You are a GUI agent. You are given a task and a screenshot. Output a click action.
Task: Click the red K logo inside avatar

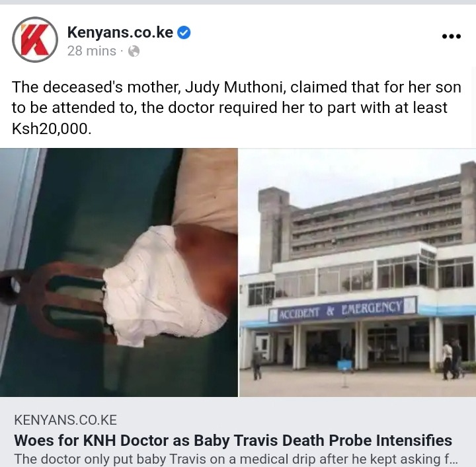coord(35,40)
